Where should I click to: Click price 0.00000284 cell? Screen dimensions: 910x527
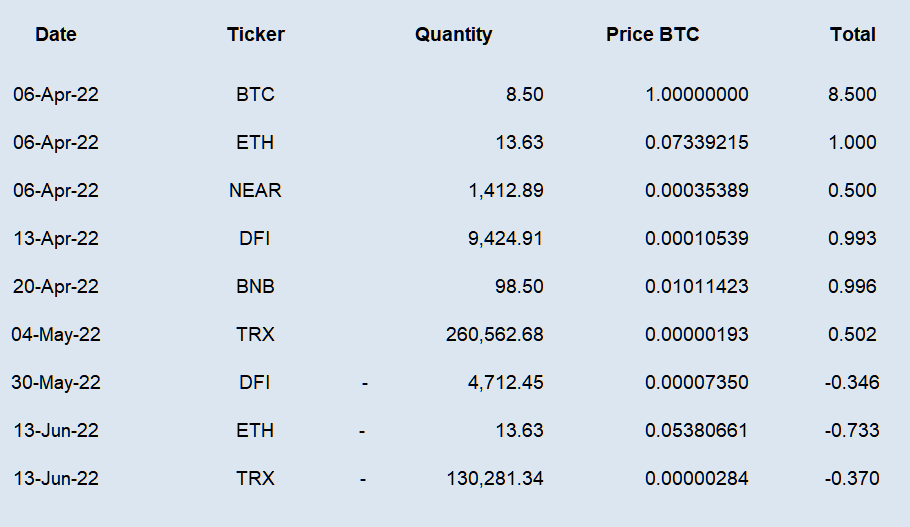coord(696,478)
